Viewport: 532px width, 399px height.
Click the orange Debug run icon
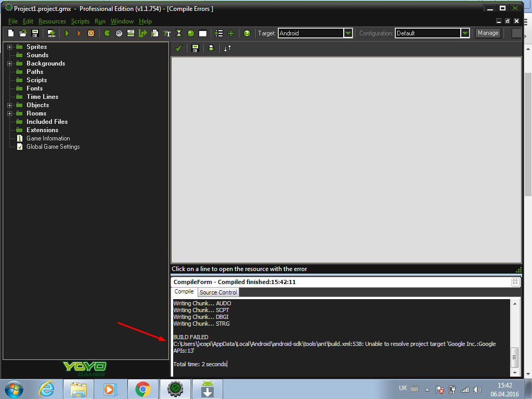click(x=79, y=33)
